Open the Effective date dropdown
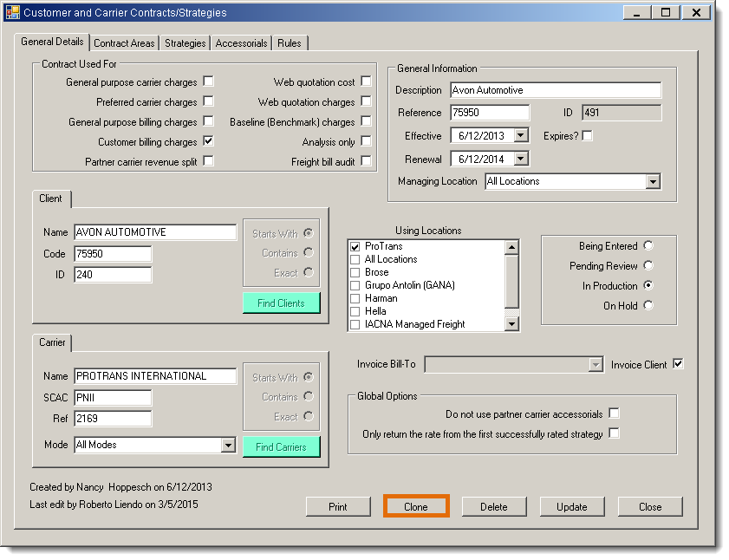The image size is (729, 560). (x=520, y=136)
